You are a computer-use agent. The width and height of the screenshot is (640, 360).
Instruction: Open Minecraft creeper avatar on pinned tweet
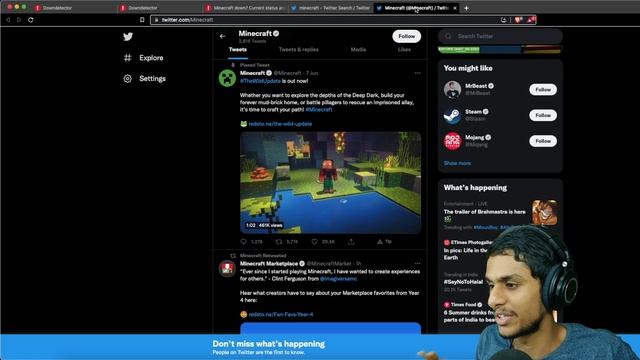[227, 78]
